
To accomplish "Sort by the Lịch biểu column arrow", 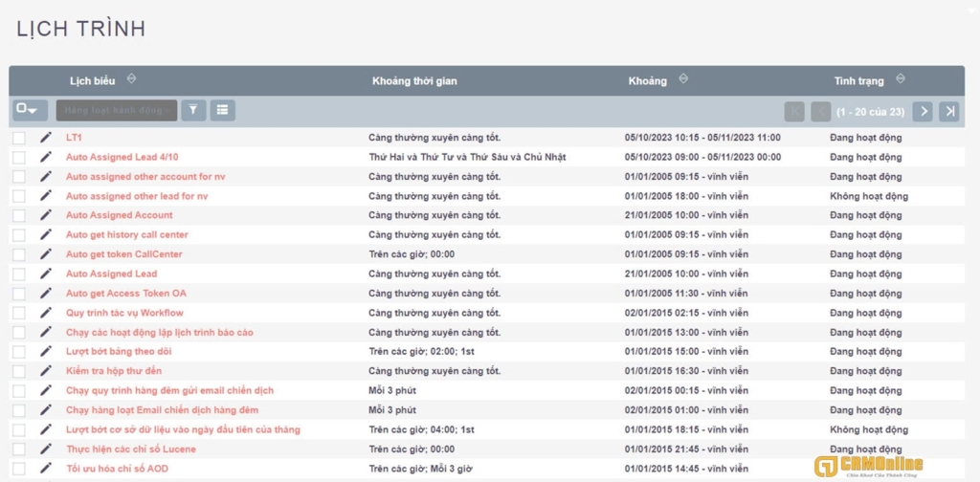I will click(132, 79).
